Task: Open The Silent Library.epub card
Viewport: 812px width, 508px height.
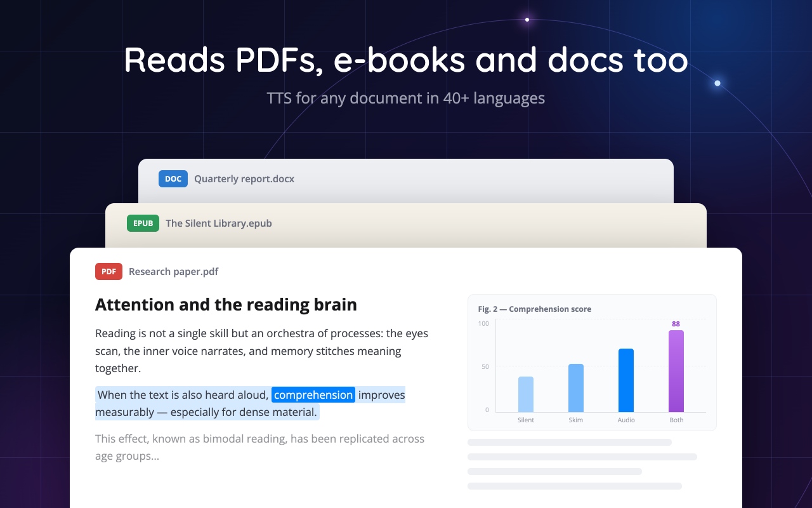Action: coord(406,225)
